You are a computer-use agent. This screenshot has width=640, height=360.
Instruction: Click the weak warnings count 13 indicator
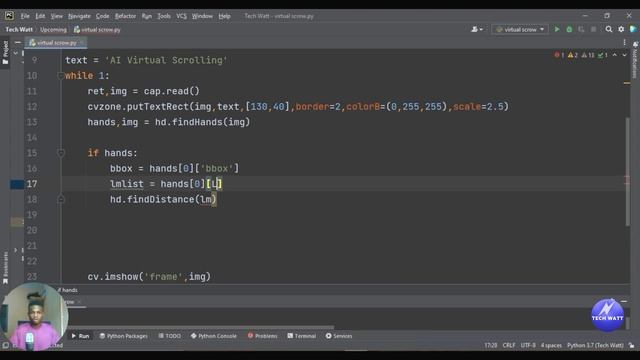588,55
